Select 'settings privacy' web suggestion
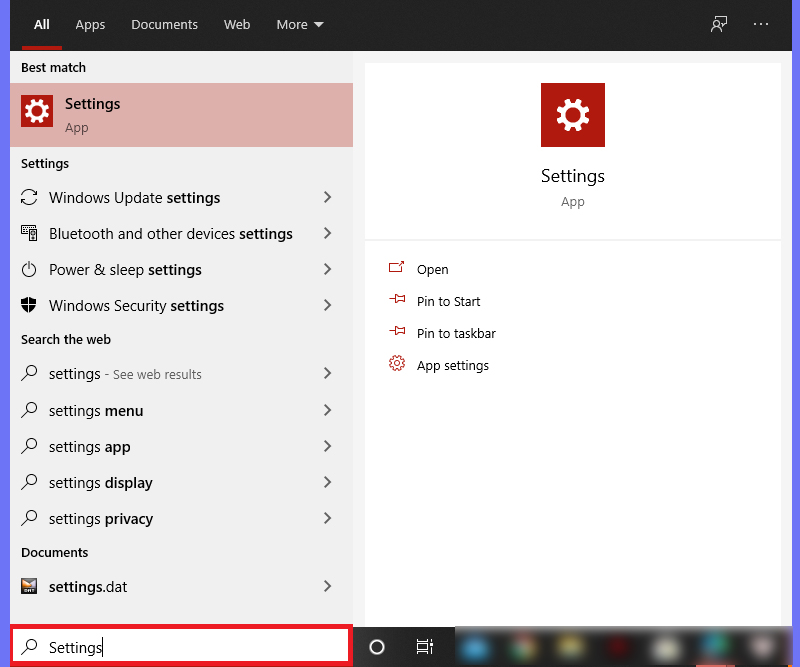The image size is (800, 667). click(x=101, y=519)
